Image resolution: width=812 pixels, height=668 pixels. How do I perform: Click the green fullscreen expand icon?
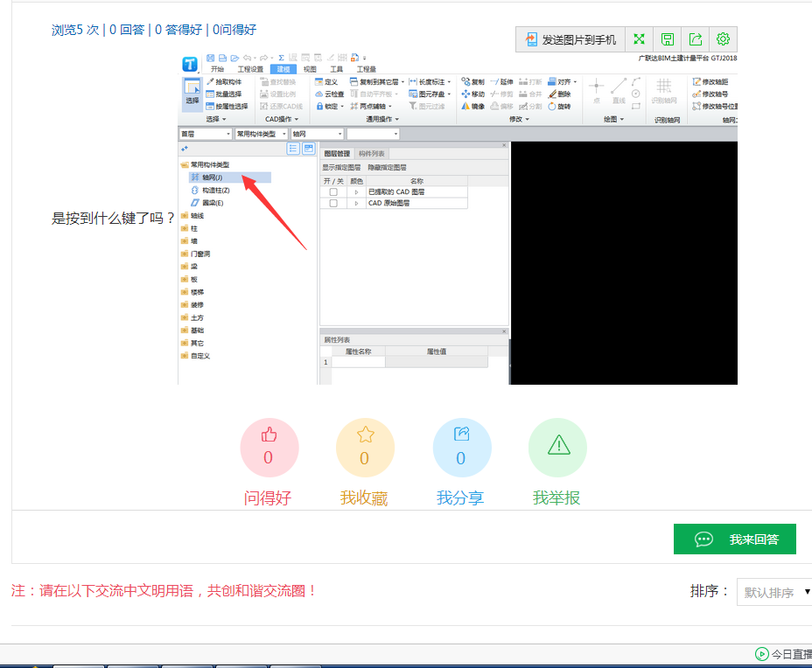tap(639, 39)
